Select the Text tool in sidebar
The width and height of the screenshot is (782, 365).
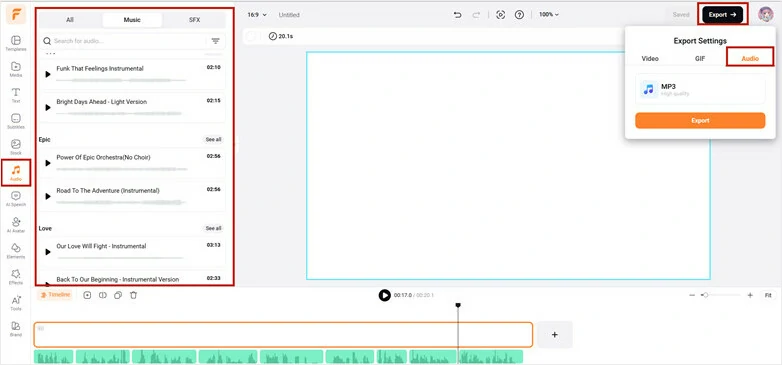click(16, 95)
